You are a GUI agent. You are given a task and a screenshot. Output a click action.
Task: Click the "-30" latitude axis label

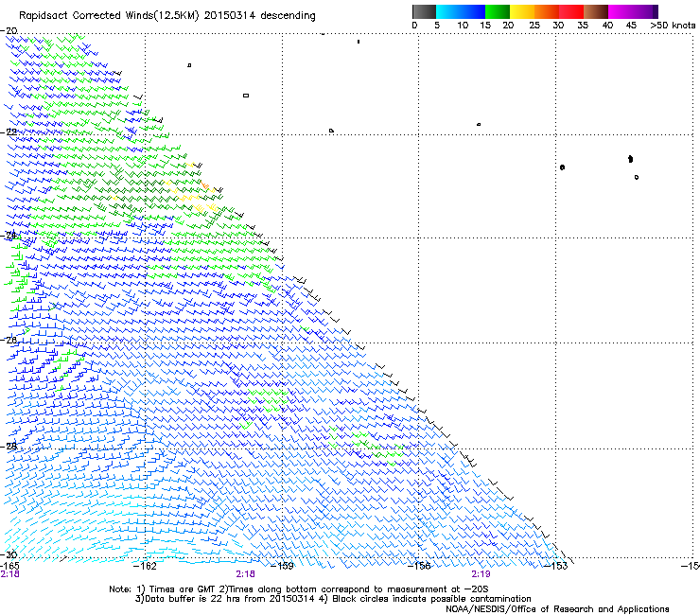tap(9, 554)
